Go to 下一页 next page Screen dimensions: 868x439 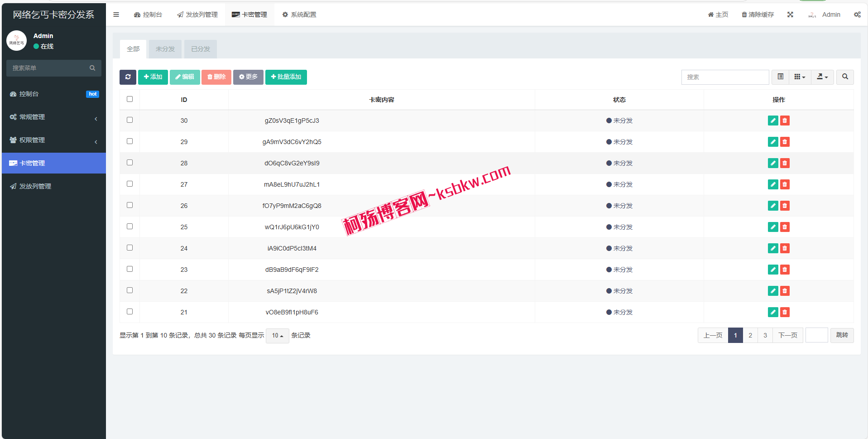pos(788,335)
